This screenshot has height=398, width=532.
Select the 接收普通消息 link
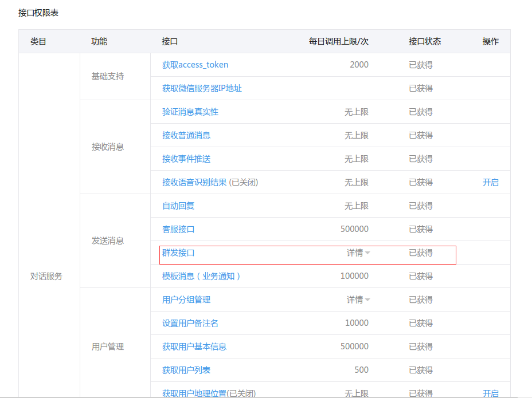click(186, 135)
